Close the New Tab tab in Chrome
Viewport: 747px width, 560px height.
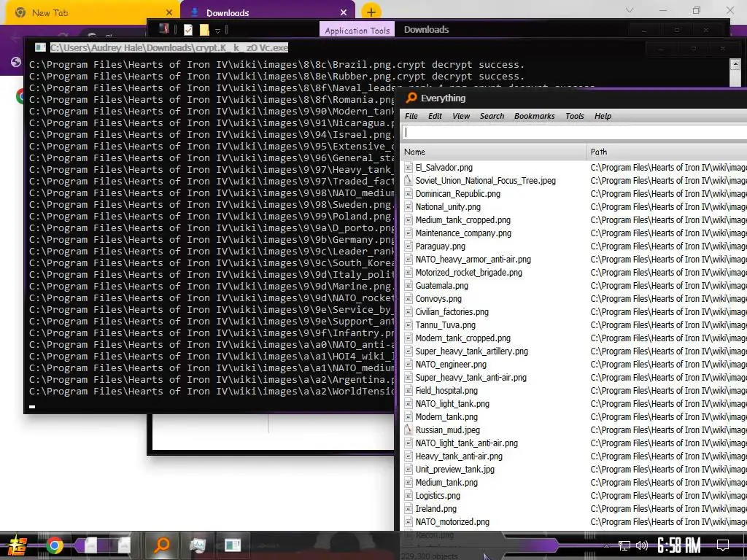(x=169, y=13)
